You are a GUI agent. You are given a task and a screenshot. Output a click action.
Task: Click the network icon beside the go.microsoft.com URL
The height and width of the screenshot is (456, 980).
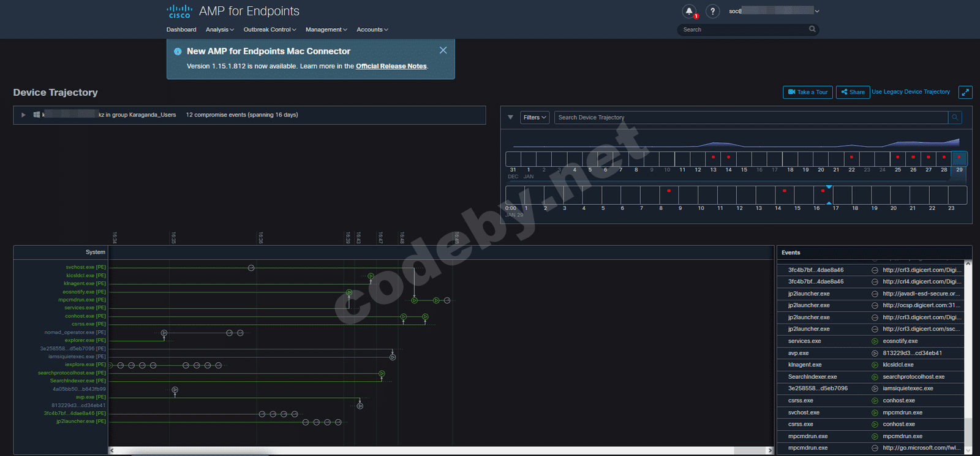tap(875, 448)
